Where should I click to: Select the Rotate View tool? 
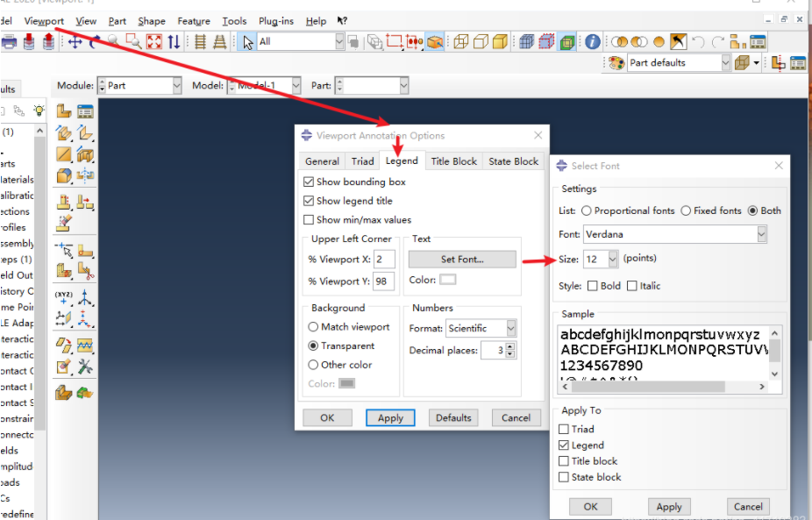coord(94,41)
